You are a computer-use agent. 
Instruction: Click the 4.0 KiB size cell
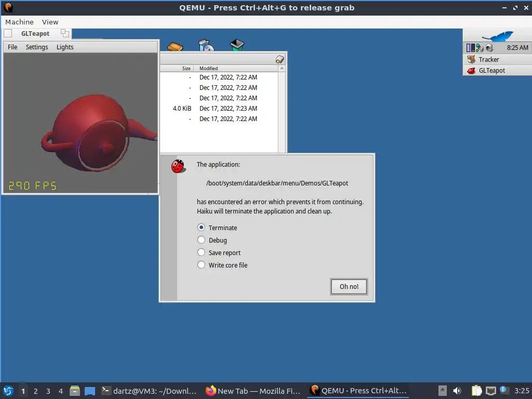pos(182,109)
